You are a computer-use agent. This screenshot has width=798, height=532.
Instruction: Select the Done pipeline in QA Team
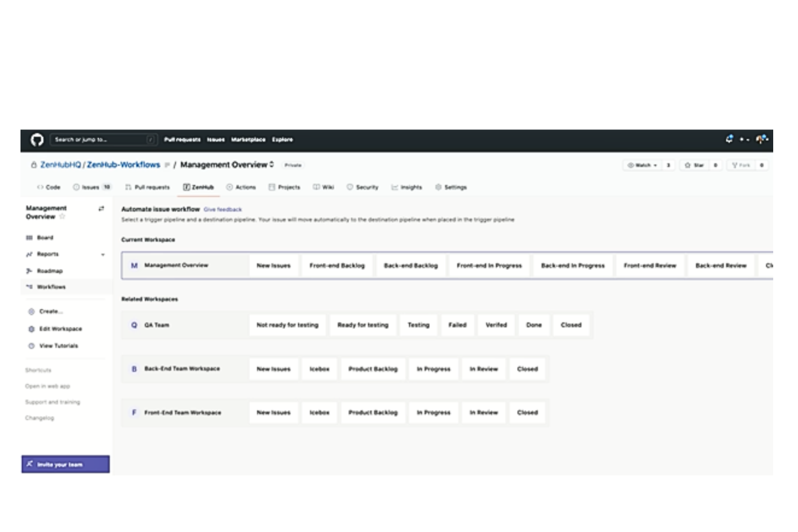pyautogui.click(x=534, y=325)
